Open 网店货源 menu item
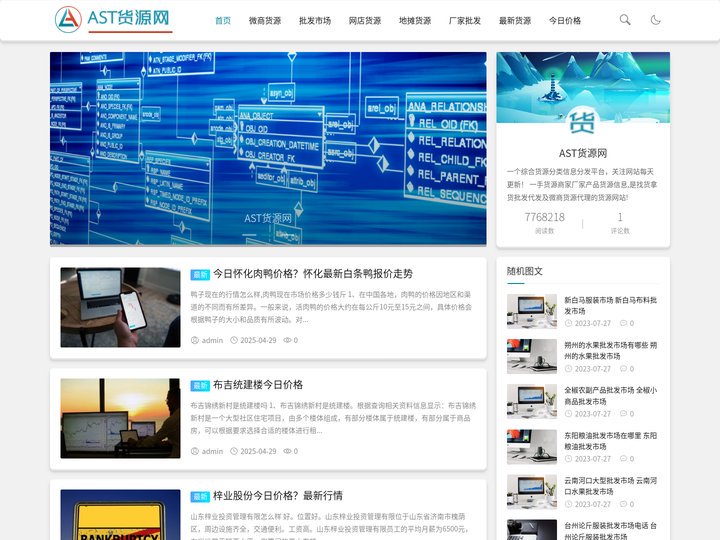 (365, 21)
